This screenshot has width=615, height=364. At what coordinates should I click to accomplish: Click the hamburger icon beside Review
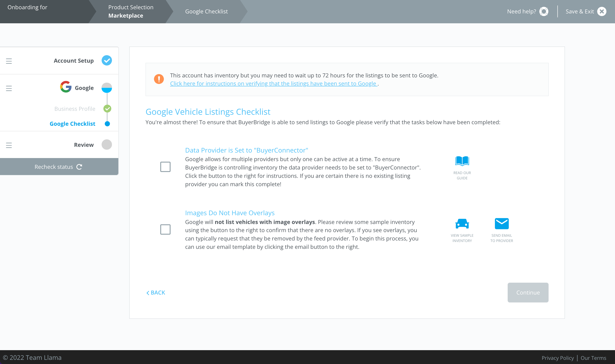pyautogui.click(x=9, y=145)
